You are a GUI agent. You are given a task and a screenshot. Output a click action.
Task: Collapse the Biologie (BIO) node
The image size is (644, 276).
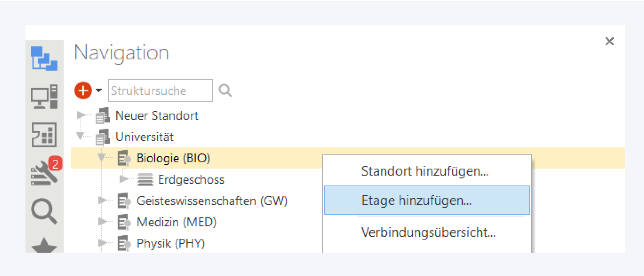[101, 157]
